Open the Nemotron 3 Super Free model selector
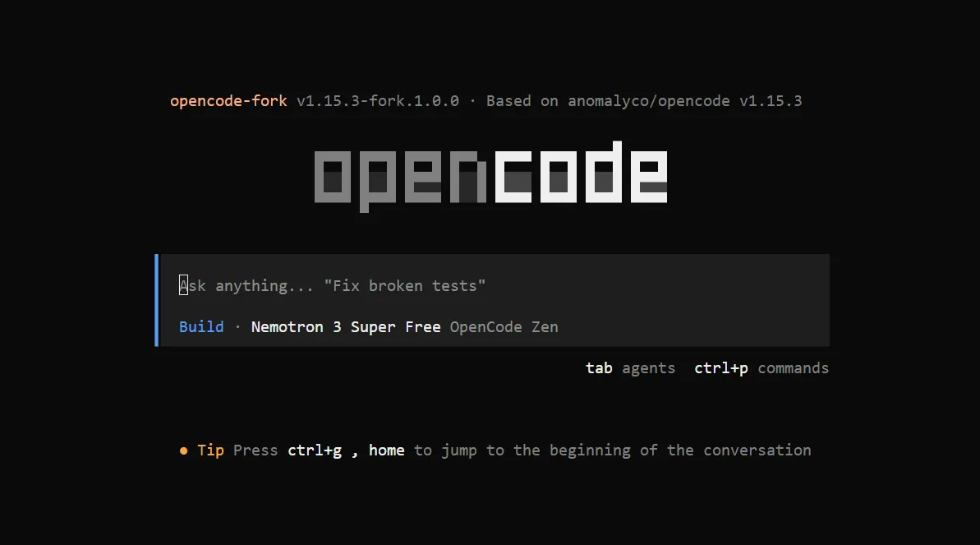980x545 pixels. pyautogui.click(x=346, y=327)
